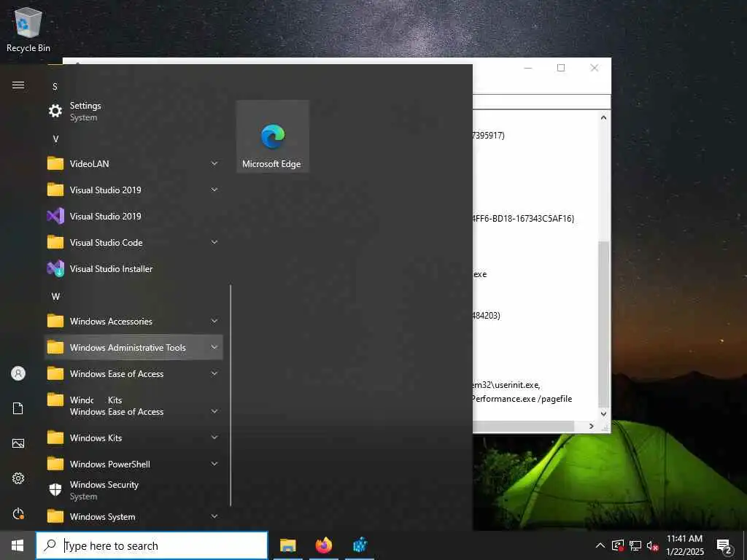Open the user account icon in left rail
Screen dimensions: 747x560
click(x=18, y=373)
